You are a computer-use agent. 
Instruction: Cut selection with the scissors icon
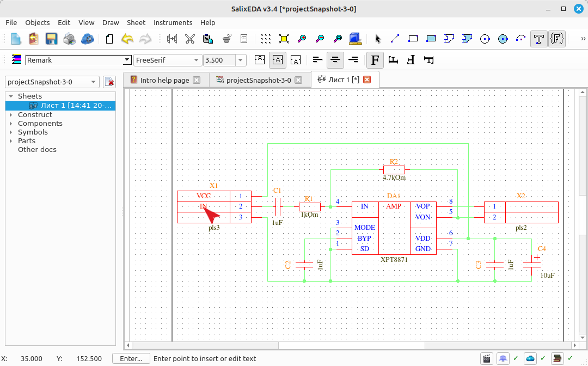190,39
